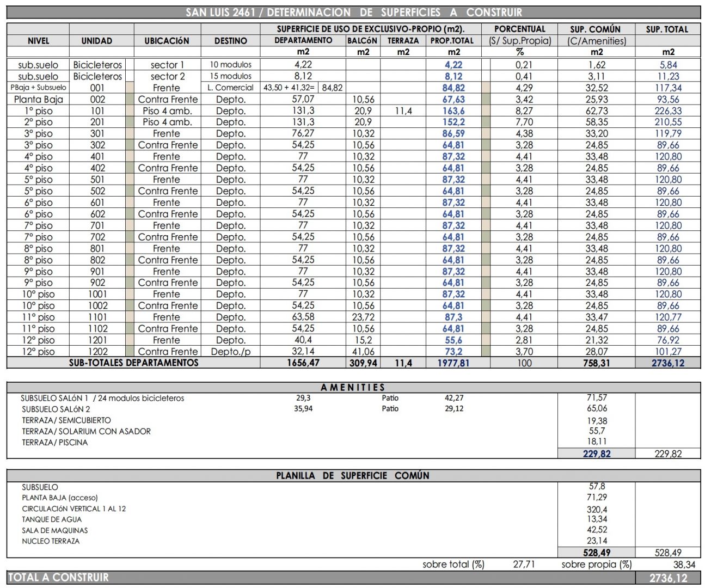Click the NIVEL column header

[x=38, y=41]
